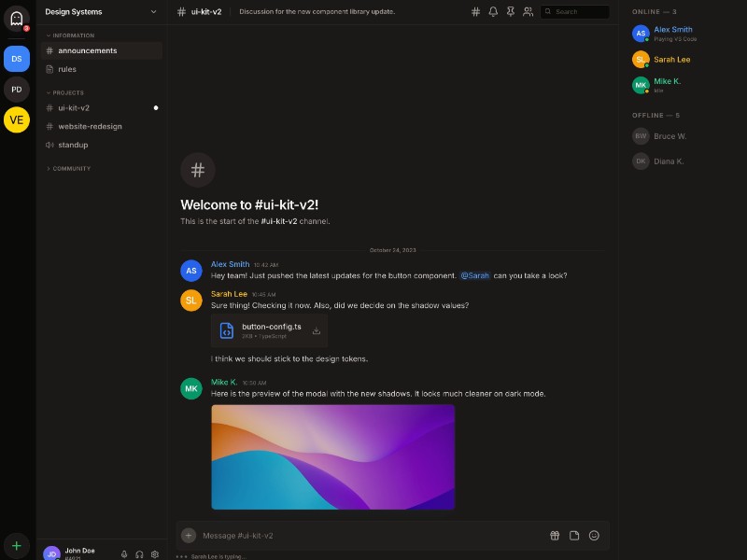Viewport: 747px width, 560px height.
Task: Toggle the member list icon
Action: point(528,12)
